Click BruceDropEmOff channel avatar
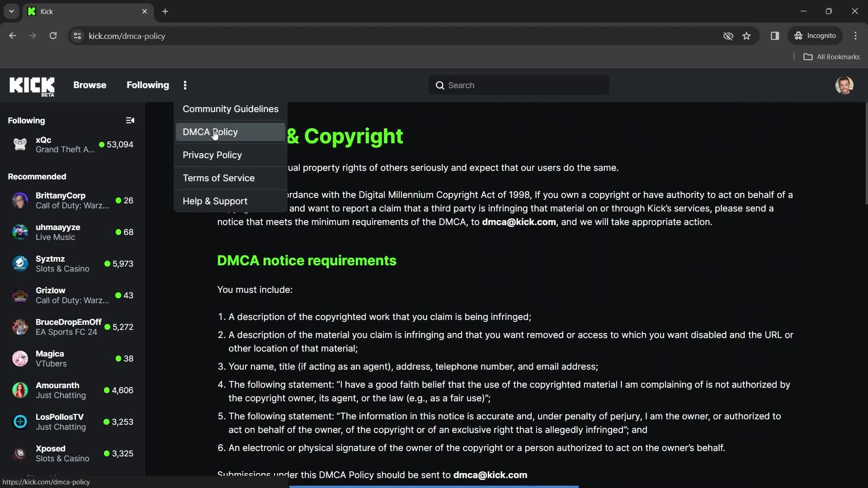Image resolution: width=868 pixels, height=488 pixels. pos(20,327)
